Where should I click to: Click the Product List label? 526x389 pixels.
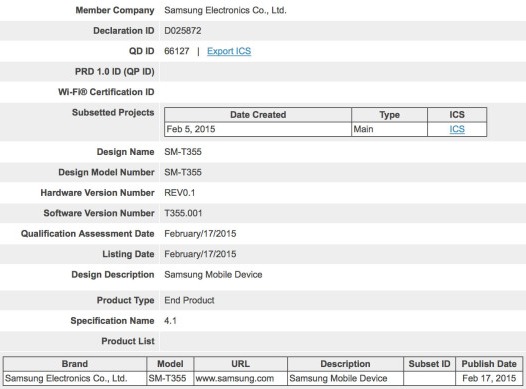[128, 341]
